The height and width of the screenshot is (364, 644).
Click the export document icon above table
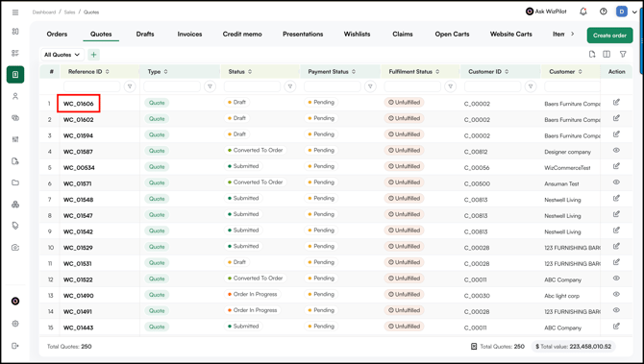coord(592,54)
